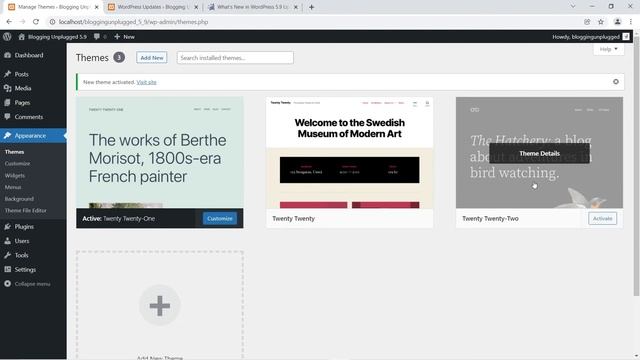This screenshot has height=360, width=640.
Task: Open Theme Details for Twenty Twenty-Two
Action: [539, 153]
